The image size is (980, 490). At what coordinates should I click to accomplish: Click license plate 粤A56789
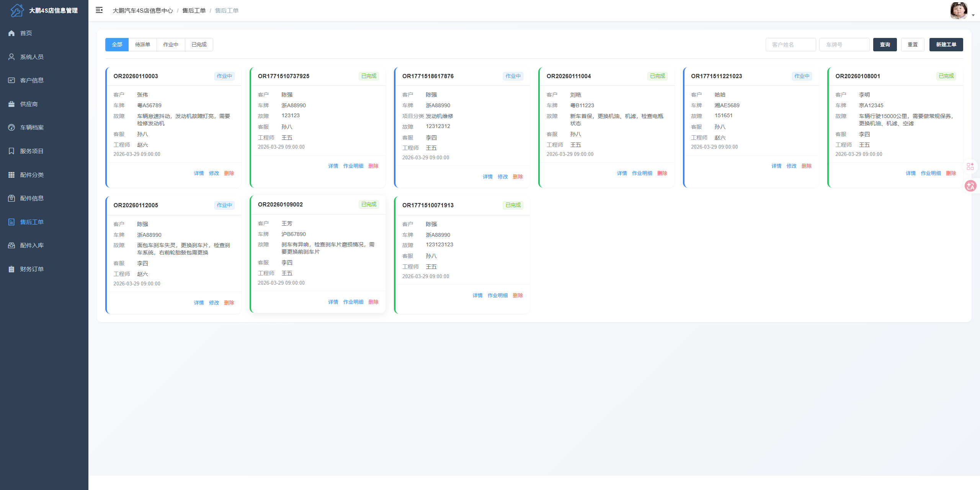click(149, 106)
